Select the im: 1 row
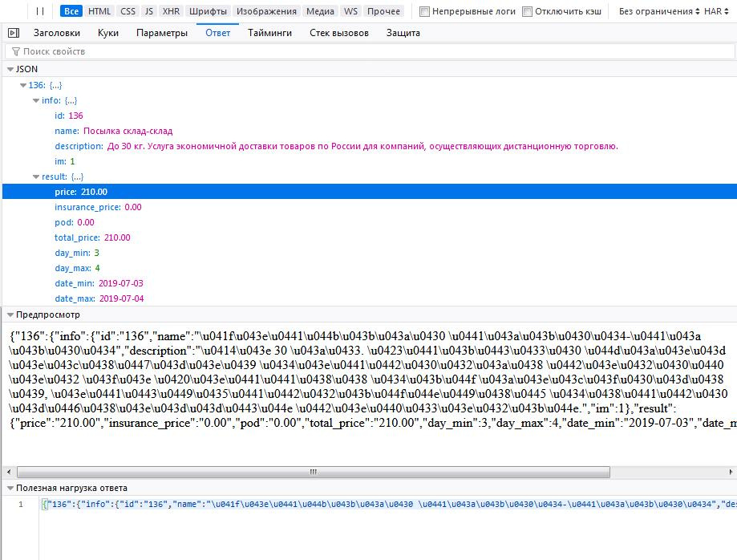Image resolution: width=737 pixels, height=560 pixels. 370,161
